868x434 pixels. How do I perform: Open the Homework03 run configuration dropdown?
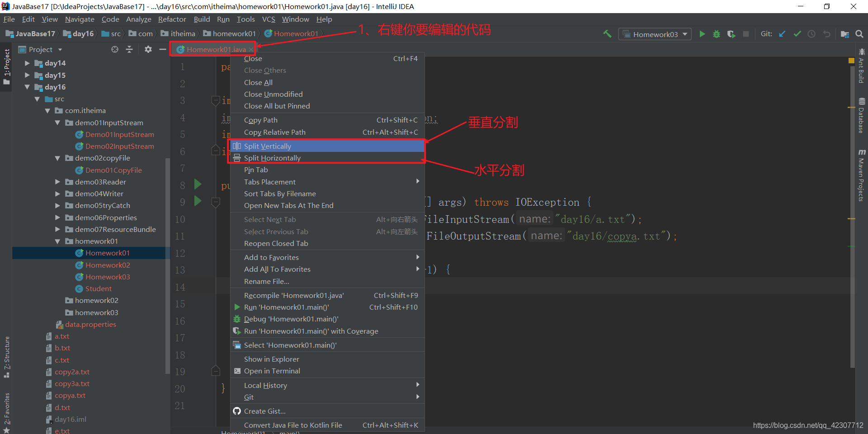pyautogui.click(x=655, y=34)
